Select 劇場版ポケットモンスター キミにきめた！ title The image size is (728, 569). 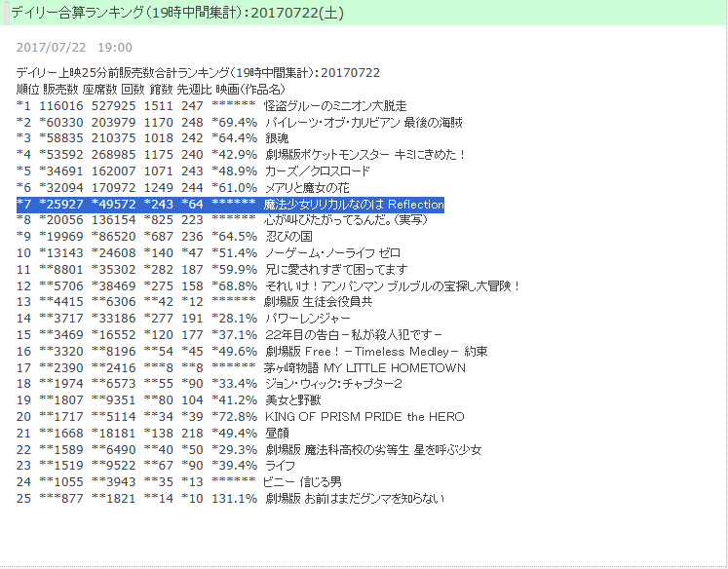[365, 155]
